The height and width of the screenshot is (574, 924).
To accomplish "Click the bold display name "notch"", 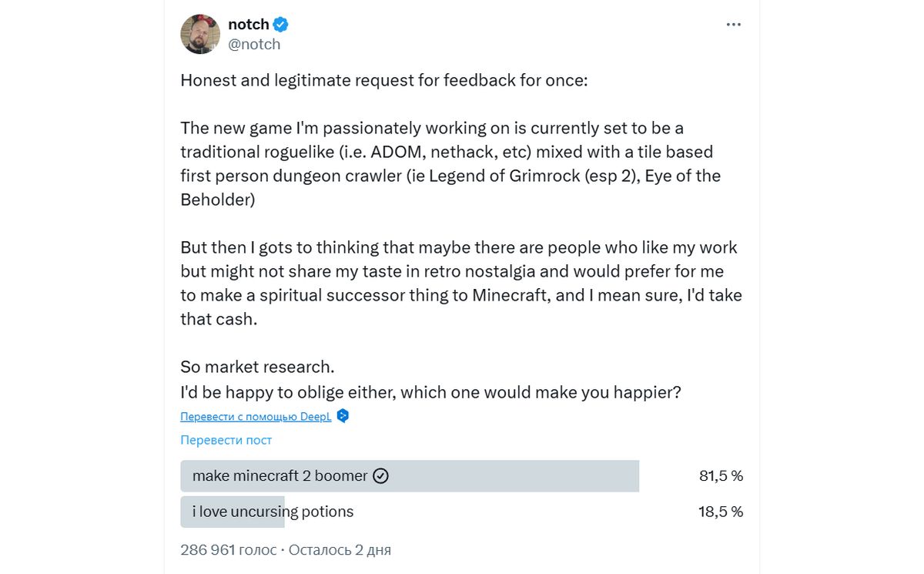I will [x=249, y=25].
